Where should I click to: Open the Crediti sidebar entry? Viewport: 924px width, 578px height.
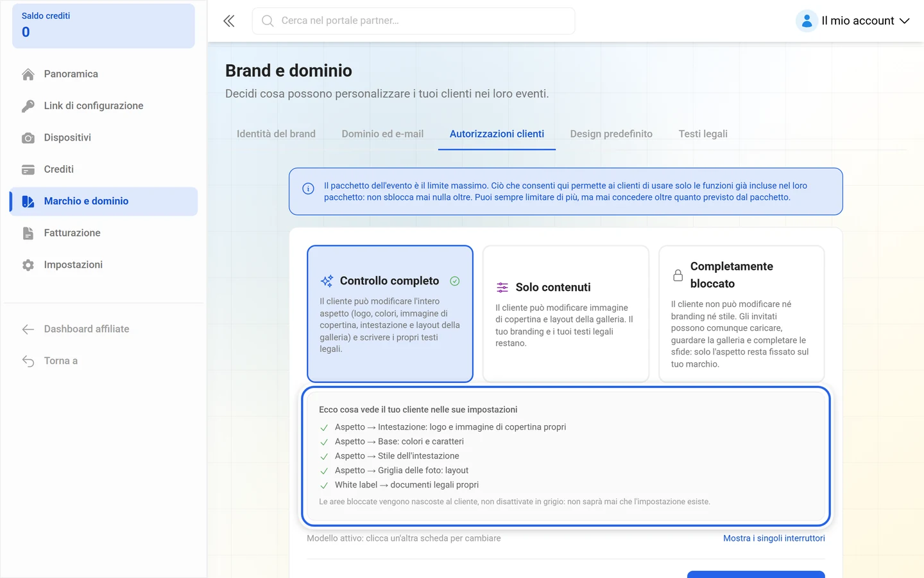tap(103, 170)
